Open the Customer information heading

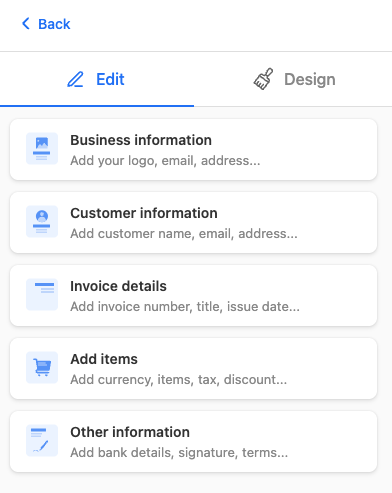[144, 213]
